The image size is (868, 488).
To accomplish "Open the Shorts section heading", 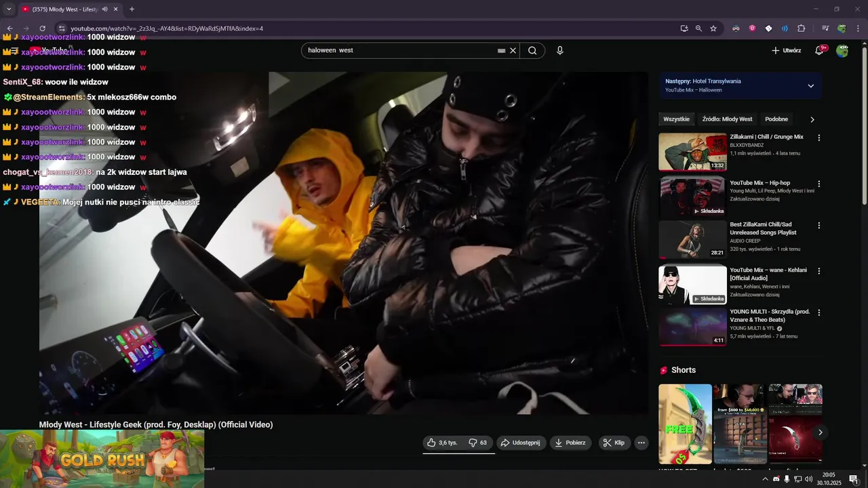I will pyautogui.click(x=684, y=370).
